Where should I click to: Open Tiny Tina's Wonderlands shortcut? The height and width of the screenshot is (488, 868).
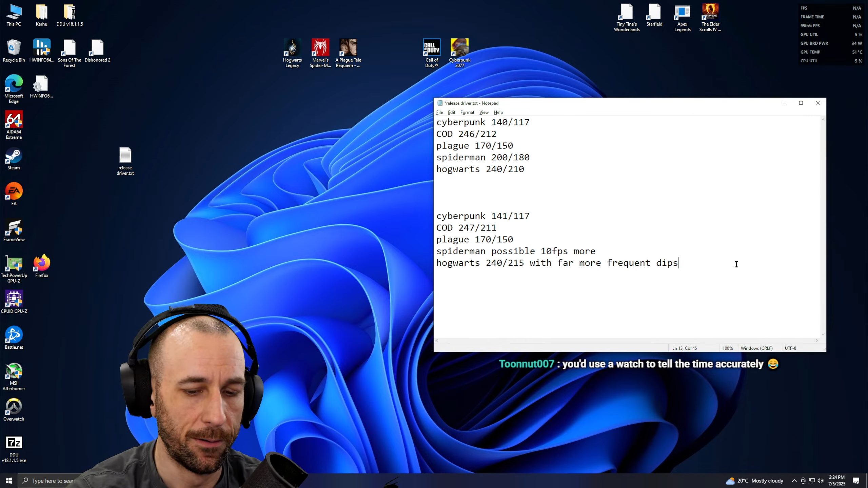627,17
